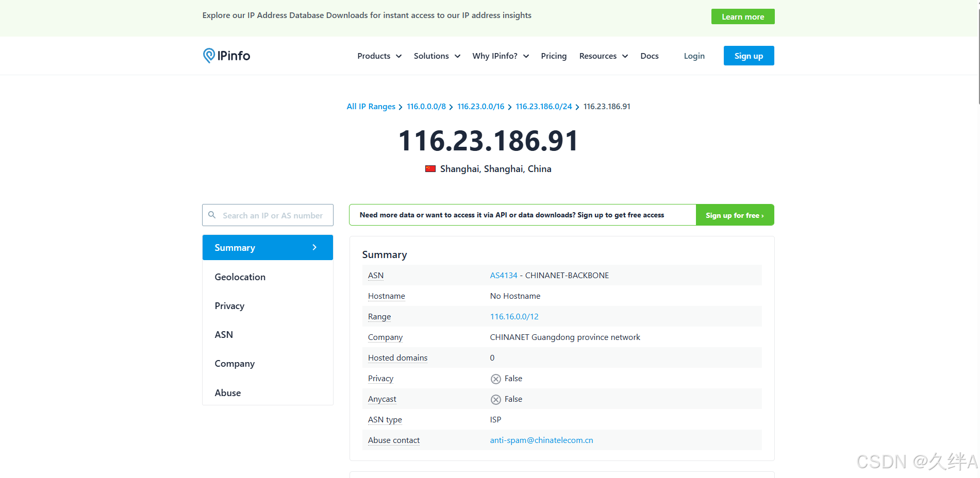Click the Login link

[x=694, y=56]
